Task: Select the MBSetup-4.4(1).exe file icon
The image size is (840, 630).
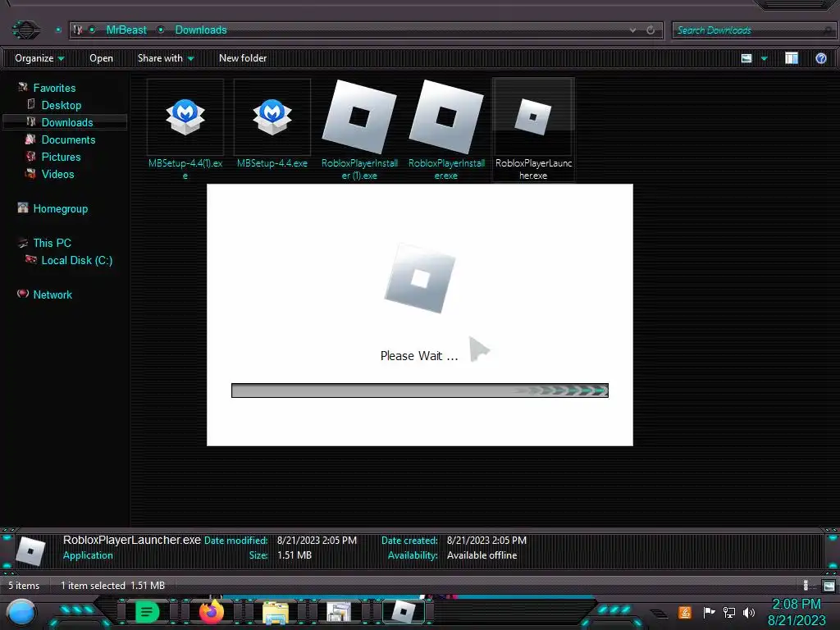Action: [x=185, y=116]
